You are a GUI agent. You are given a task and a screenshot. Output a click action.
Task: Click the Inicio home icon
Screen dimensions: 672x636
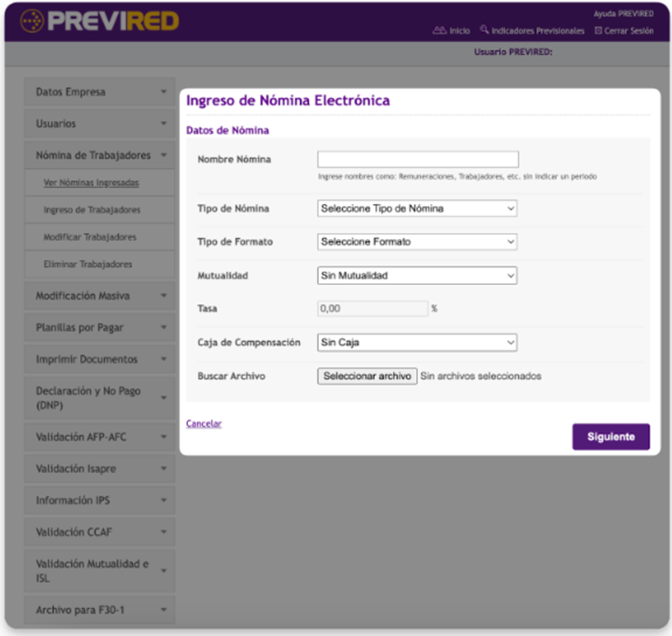coord(439,31)
